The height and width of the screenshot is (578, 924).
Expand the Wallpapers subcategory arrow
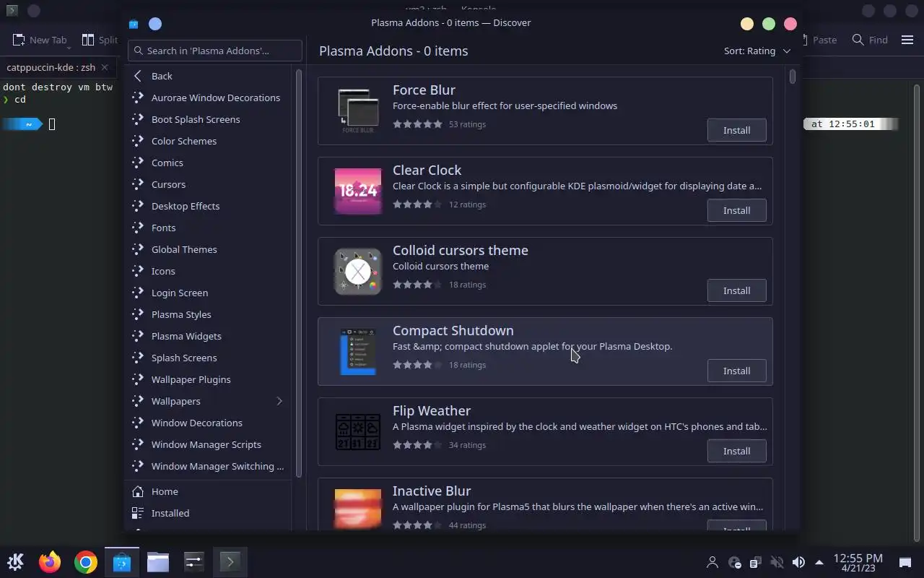click(279, 401)
